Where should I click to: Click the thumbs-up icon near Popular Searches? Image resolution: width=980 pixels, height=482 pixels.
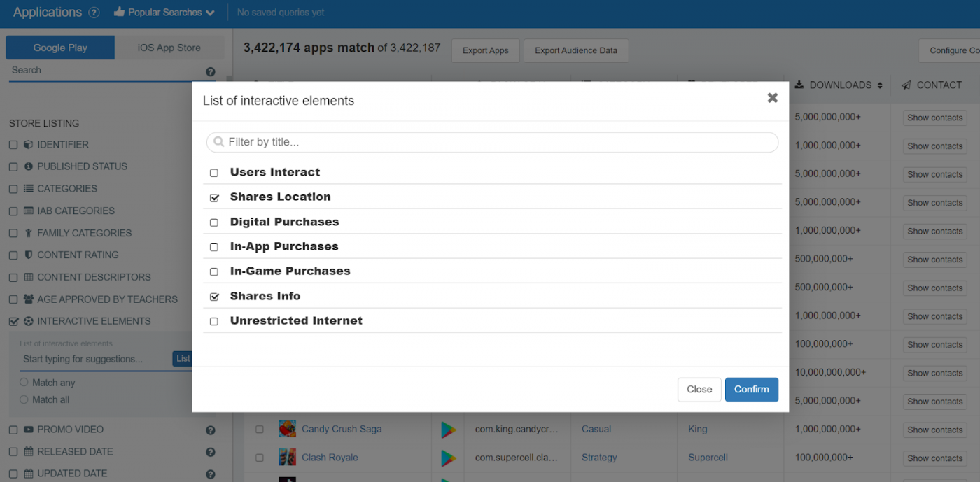tap(120, 12)
